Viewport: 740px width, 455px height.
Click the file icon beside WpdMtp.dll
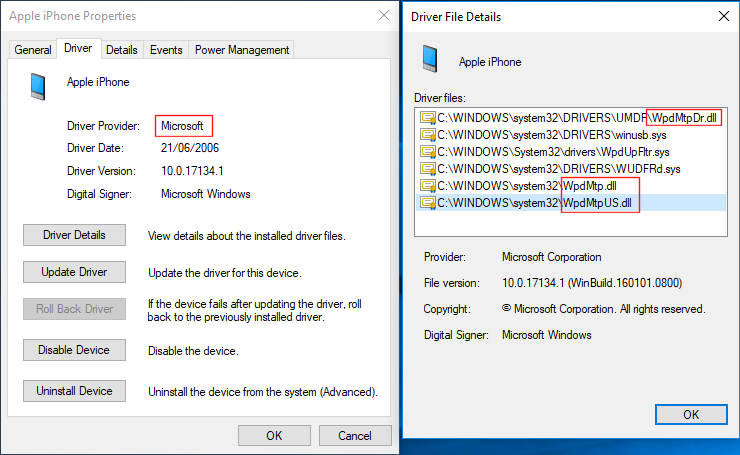[428, 186]
